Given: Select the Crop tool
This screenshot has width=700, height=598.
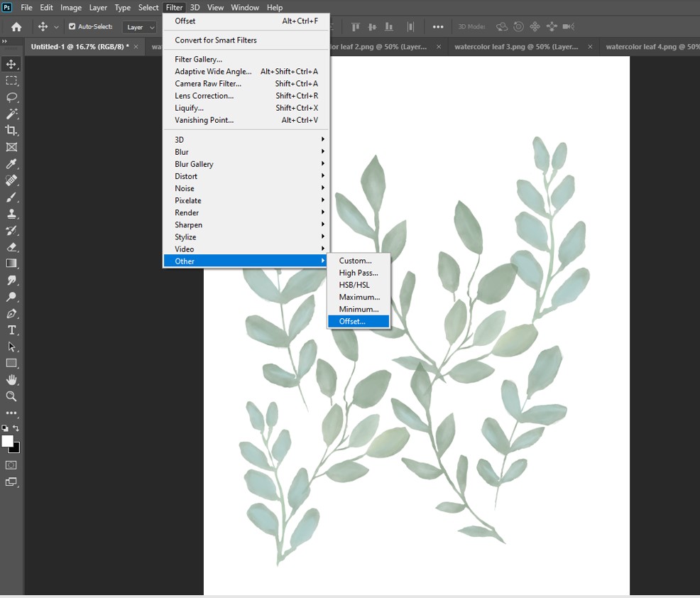Looking at the screenshot, I should pyautogui.click(x=11, y=131).
